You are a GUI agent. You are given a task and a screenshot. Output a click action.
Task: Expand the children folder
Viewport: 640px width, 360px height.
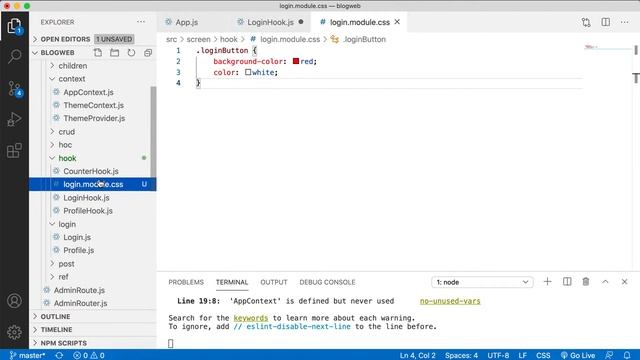[x=72, y=66]
